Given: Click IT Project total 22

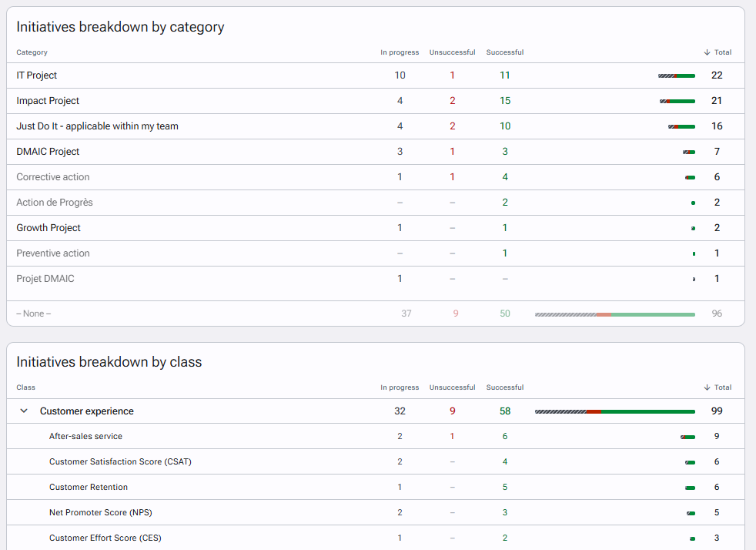Looking at the screenshot, I should point(717,75).
